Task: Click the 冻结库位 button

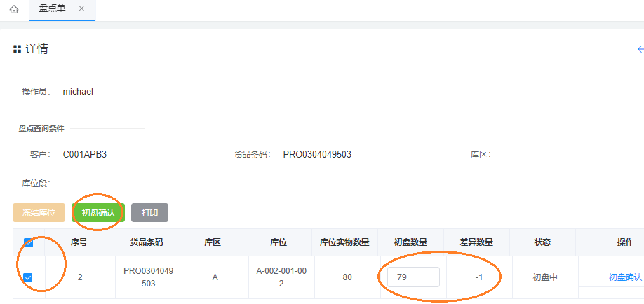Action: tap(39, 213)
